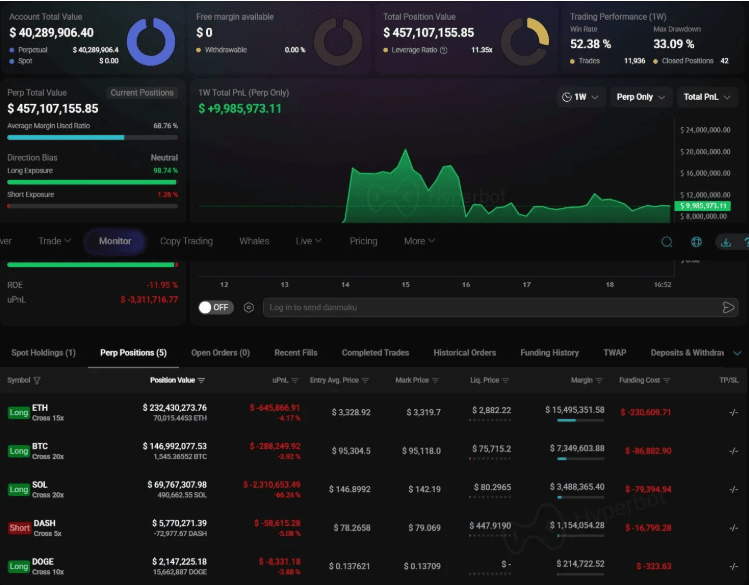This screenshot has height=585, width=749.
Task: Click BTC funding cost $-86,882.90
Action: tap(648, 451)
